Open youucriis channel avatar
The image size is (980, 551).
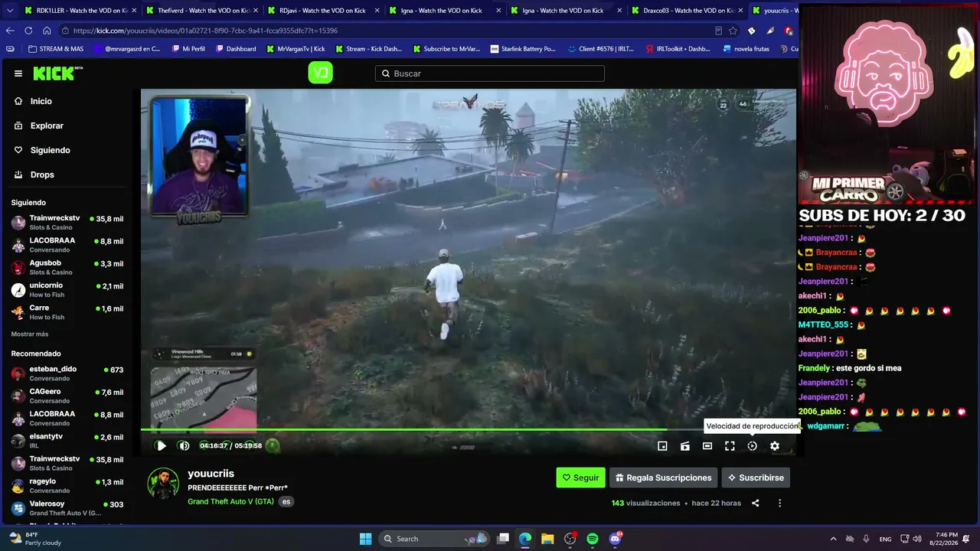tap(163, 484)
